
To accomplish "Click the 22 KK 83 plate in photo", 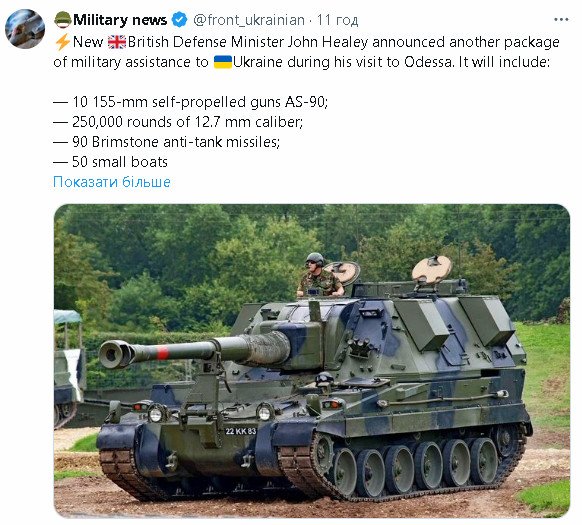I will point(241,431).
